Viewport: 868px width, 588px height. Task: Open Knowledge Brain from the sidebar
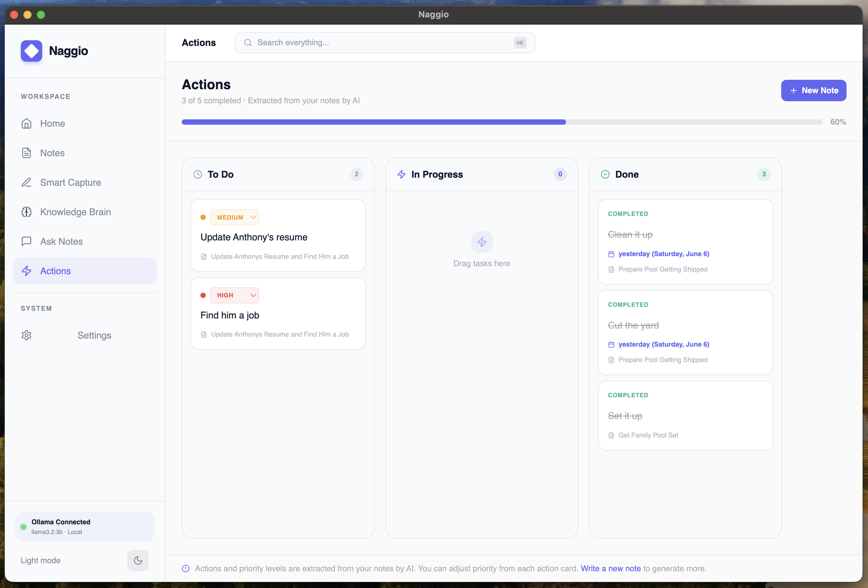pyautogui.click(x=85, y=212)
